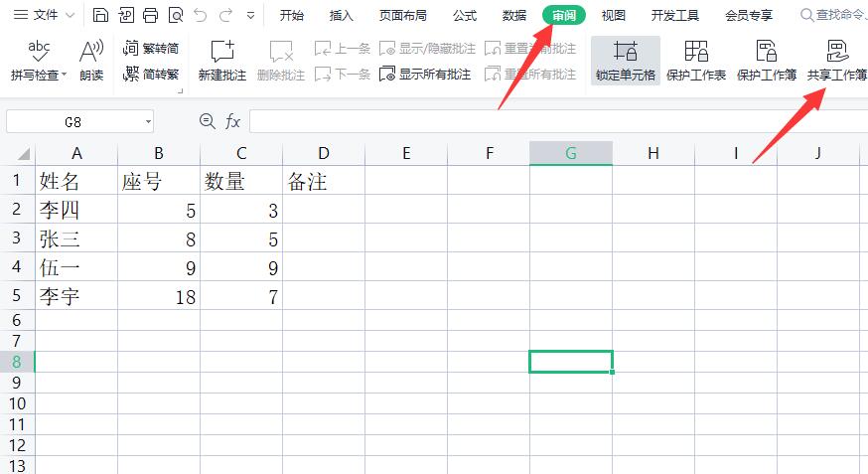Select column A header

click(x=76, y=153)
